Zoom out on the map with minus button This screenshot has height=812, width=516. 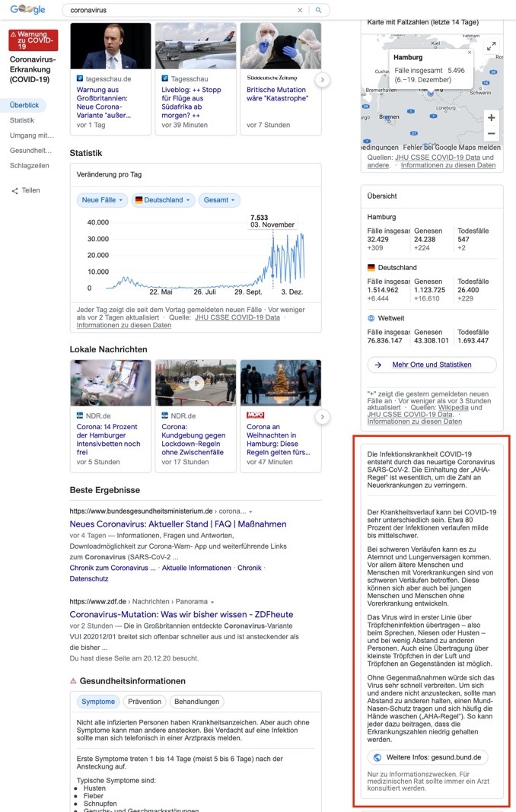492,134
